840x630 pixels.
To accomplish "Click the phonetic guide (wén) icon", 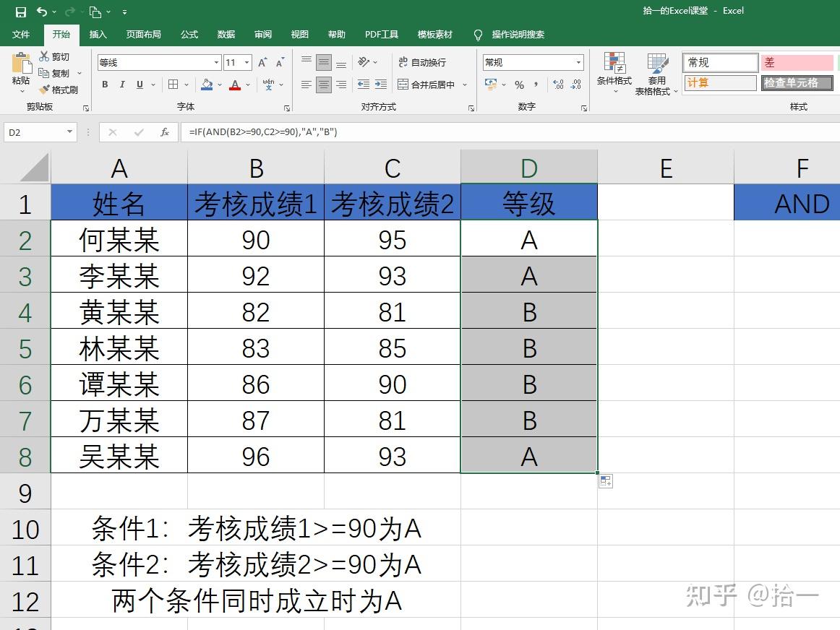I will tap(268, 85).
